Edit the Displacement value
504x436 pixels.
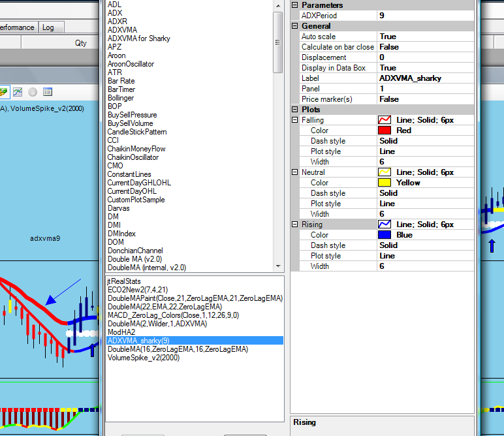(425, 57)
